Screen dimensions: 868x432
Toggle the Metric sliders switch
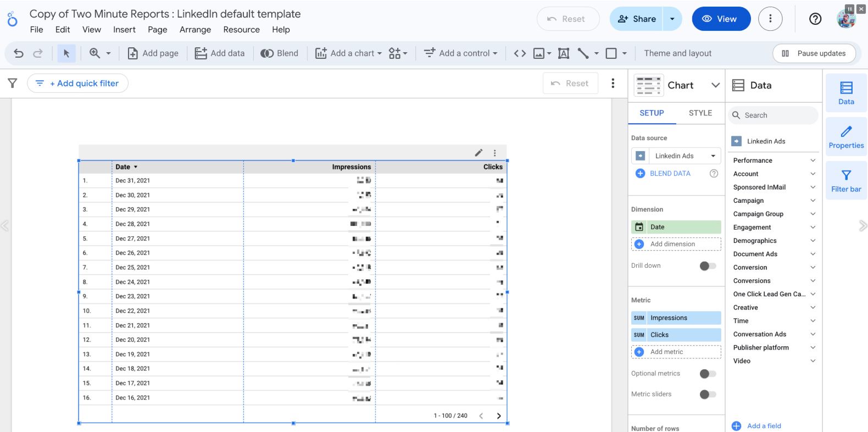(x=708, y=395)
